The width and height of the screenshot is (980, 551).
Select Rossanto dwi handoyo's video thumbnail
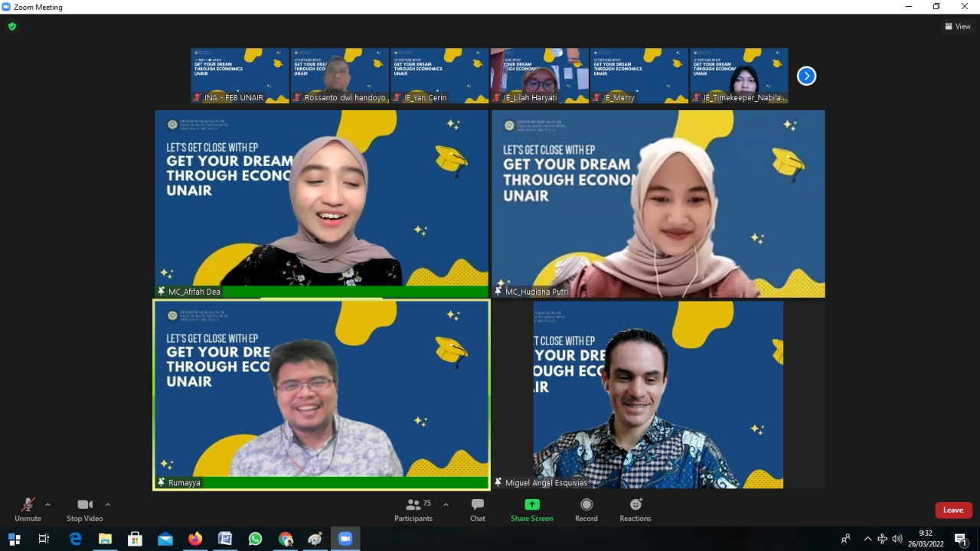[339, 75]
